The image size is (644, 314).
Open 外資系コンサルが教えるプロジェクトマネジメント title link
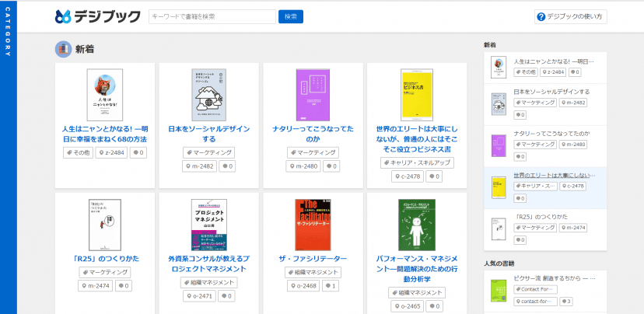pyautogui.click(x=208, y=263)
